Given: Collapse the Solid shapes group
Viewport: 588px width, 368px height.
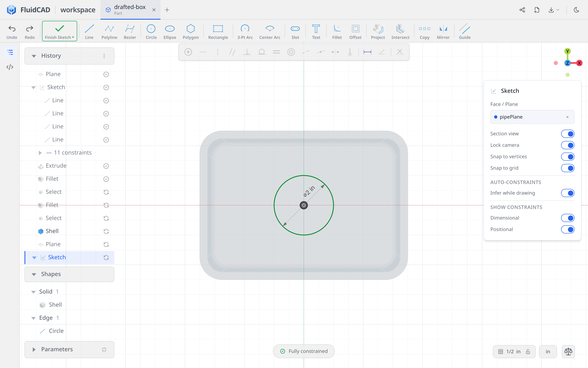Looking at the screenshot, I should pyautogui.click(x=33, y=292).
